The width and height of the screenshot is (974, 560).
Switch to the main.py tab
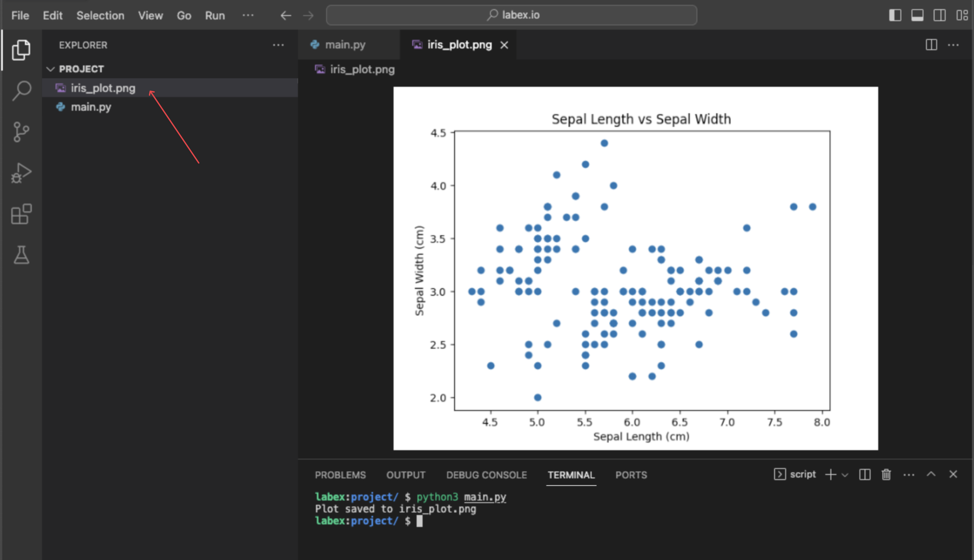[343, 44]
